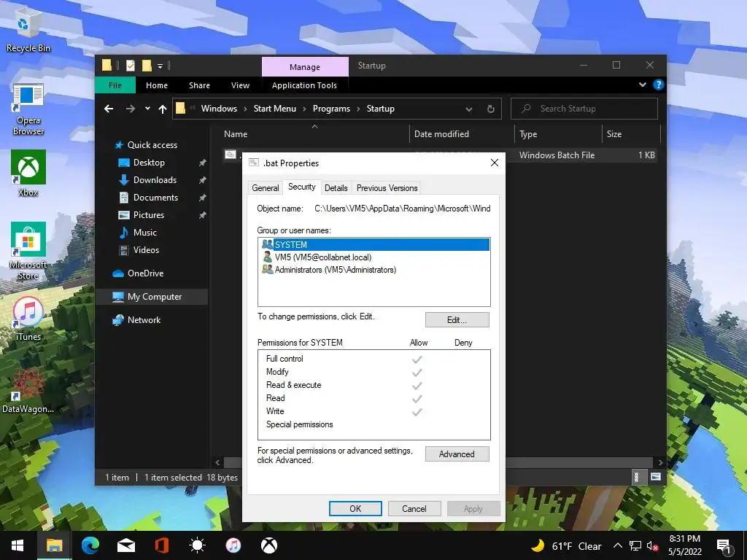Screen dimensions: 747x560
Task: Open the notification center icon
Action: (724, 546)
